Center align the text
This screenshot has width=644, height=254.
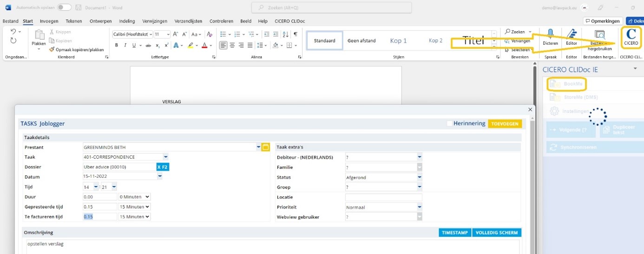232,45
